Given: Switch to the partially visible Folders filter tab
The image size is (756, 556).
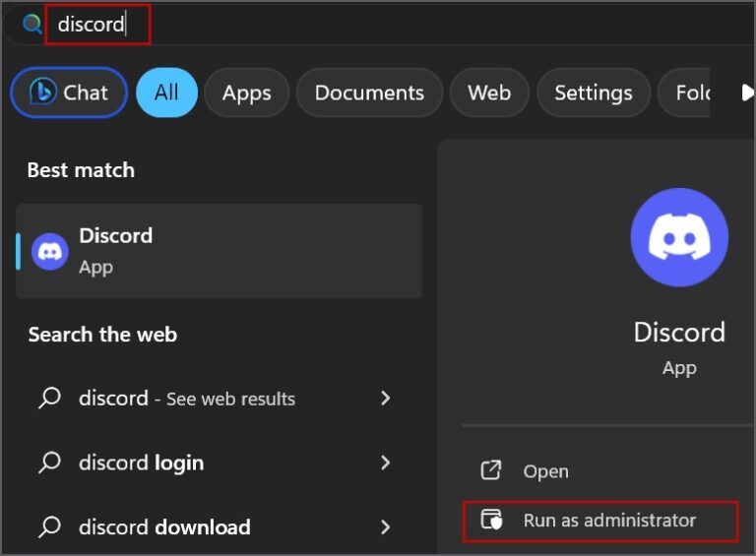Looking at the screenshot, I should [685, 93].
